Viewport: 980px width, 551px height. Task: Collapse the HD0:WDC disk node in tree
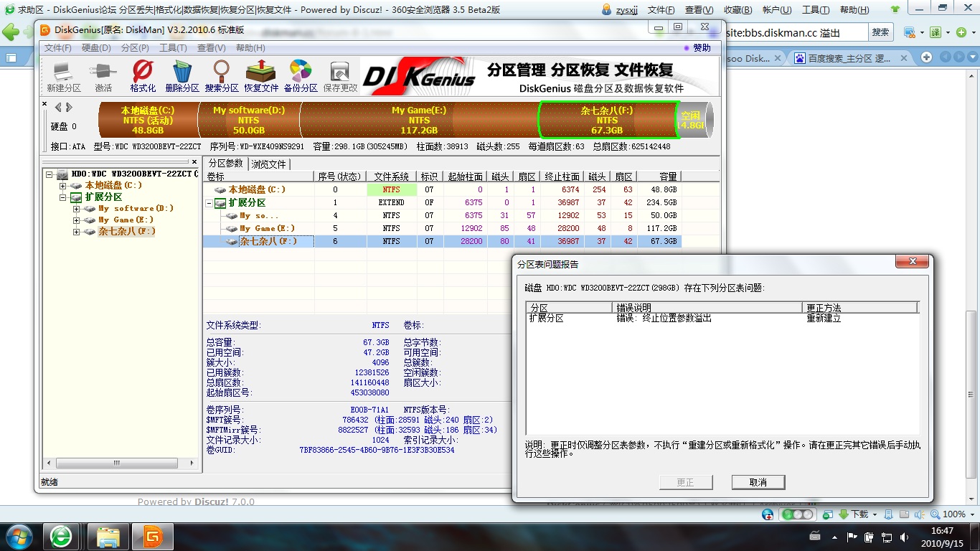(x=50, y=174)
